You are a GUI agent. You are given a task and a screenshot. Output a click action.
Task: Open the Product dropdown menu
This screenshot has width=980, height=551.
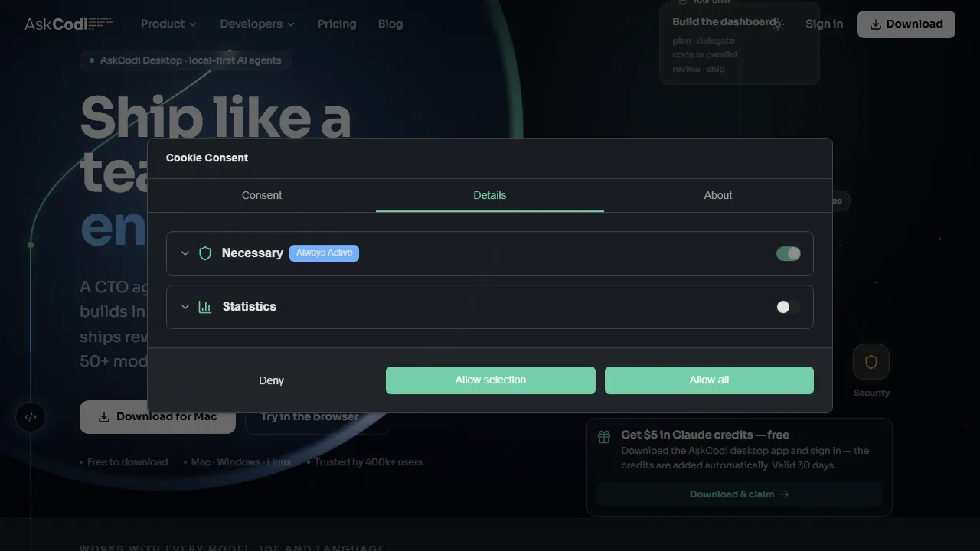(x=168, y=24)
